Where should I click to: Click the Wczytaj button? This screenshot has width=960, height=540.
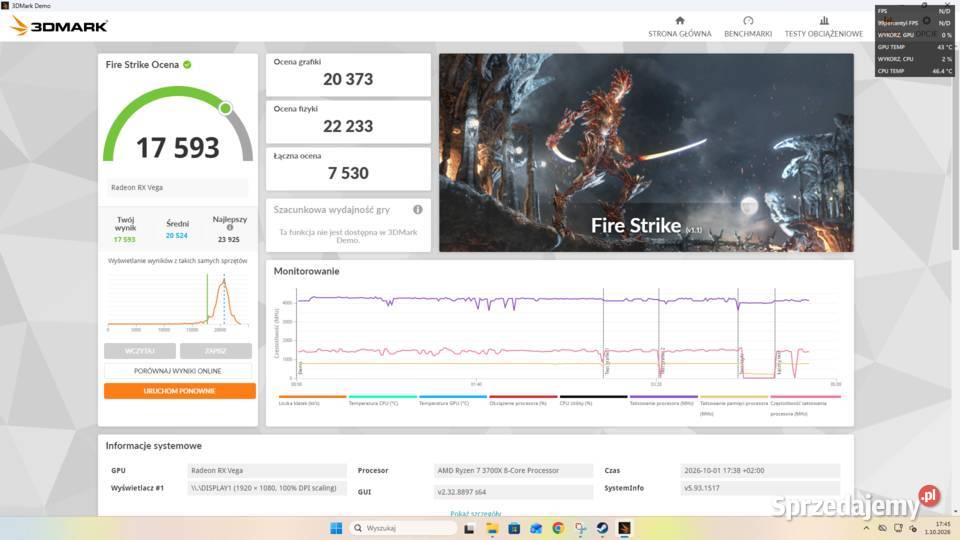point(140,351)
